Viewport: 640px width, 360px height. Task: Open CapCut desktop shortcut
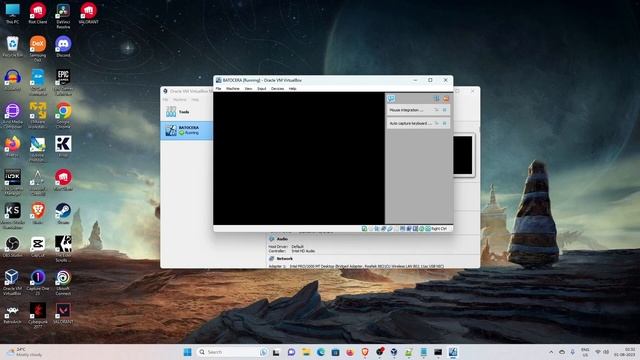pos(38,247)
